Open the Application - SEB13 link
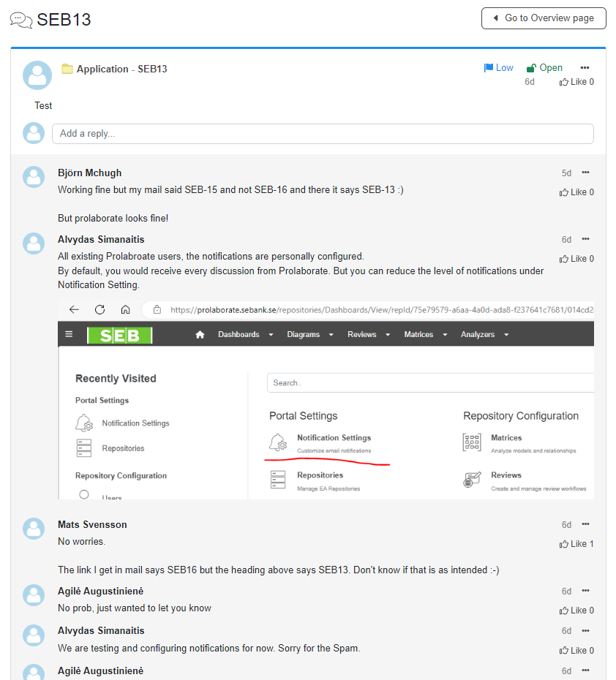This screenshot has width=616, height=680. point(122,69)
